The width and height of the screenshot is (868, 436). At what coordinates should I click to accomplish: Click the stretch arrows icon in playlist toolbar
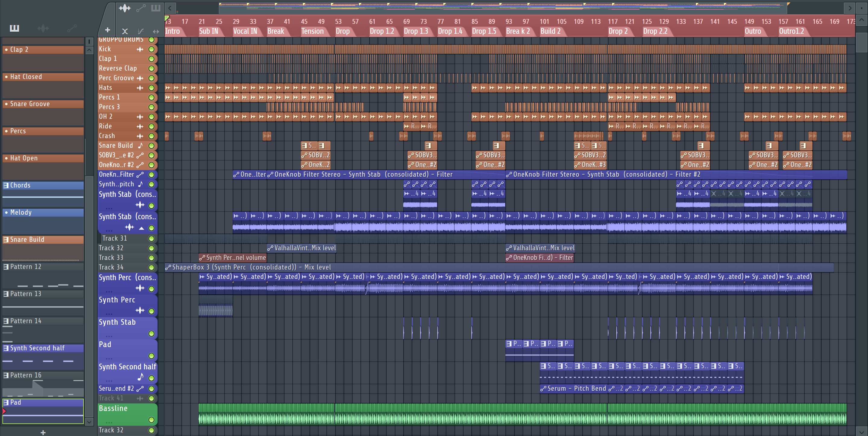pos(156,31)
